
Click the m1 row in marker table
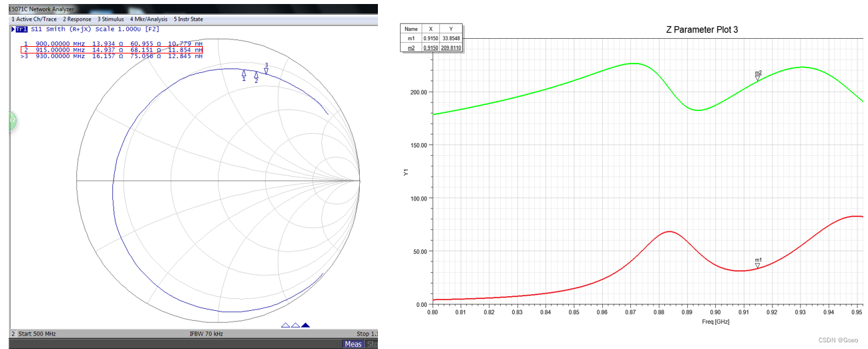point(431,39)
